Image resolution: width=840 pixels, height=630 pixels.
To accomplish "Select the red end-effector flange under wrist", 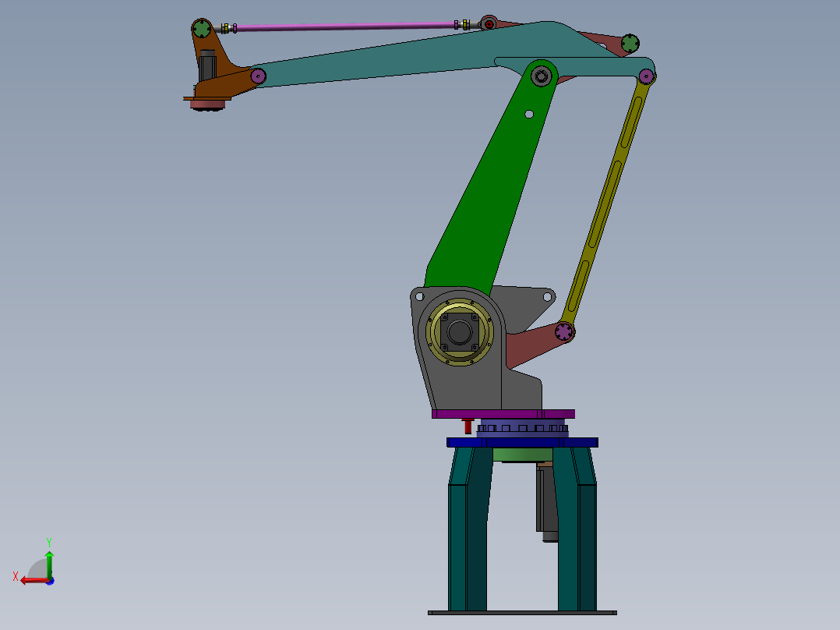I will [207, 105].
